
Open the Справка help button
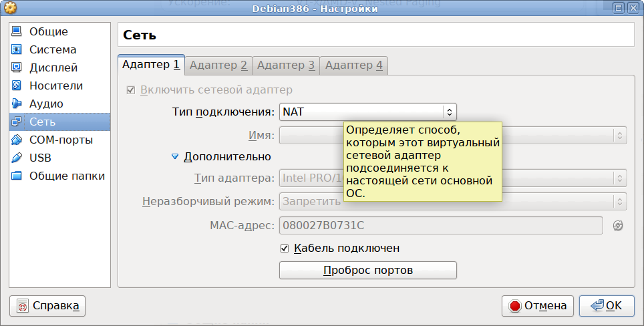click(x=47, y=306)
